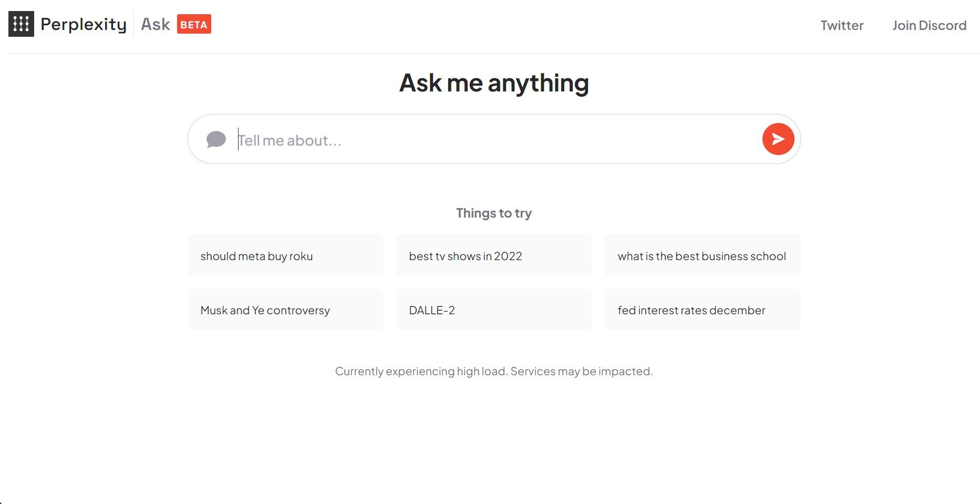
Task: Click the 'Things to try' heading
Action: 494,213
